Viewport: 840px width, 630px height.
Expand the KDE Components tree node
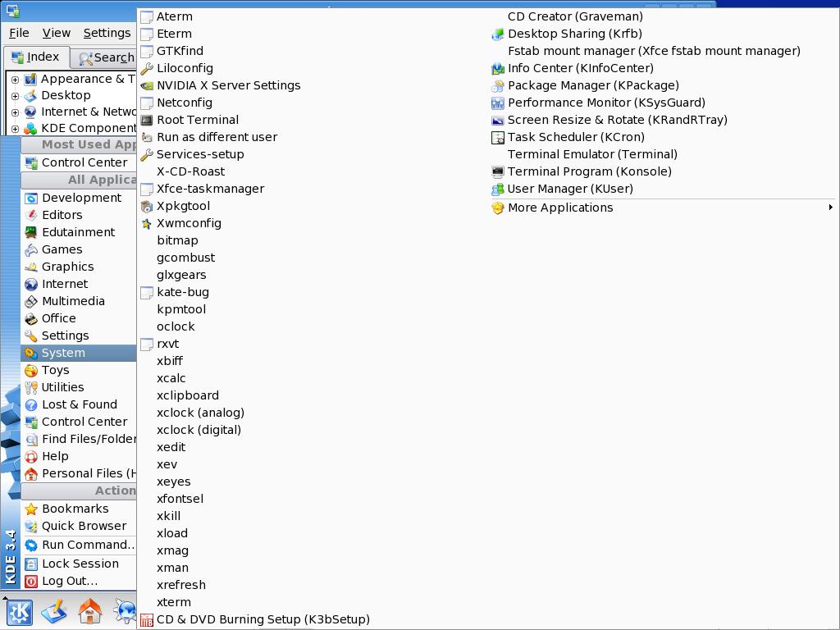15,129
